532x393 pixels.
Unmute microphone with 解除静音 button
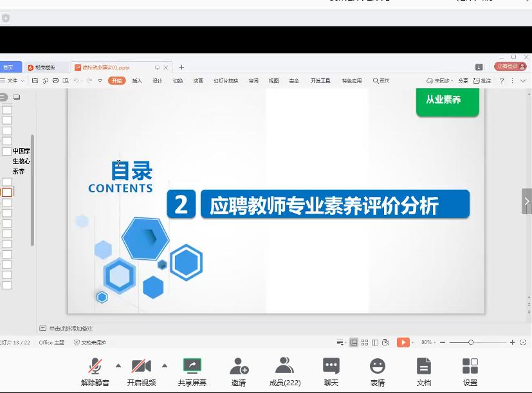point(95,367)
